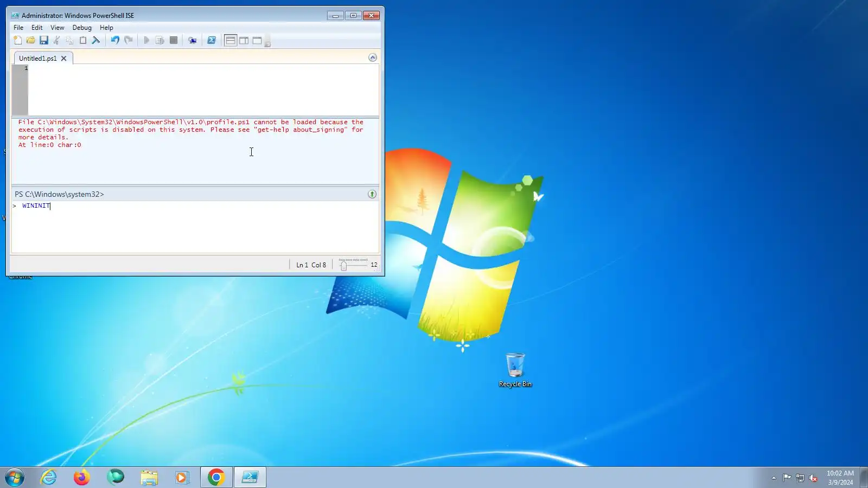Click the Ln 1 Col 8 status indicator
The image size is (868, 488).
click(x=311, y=265)
